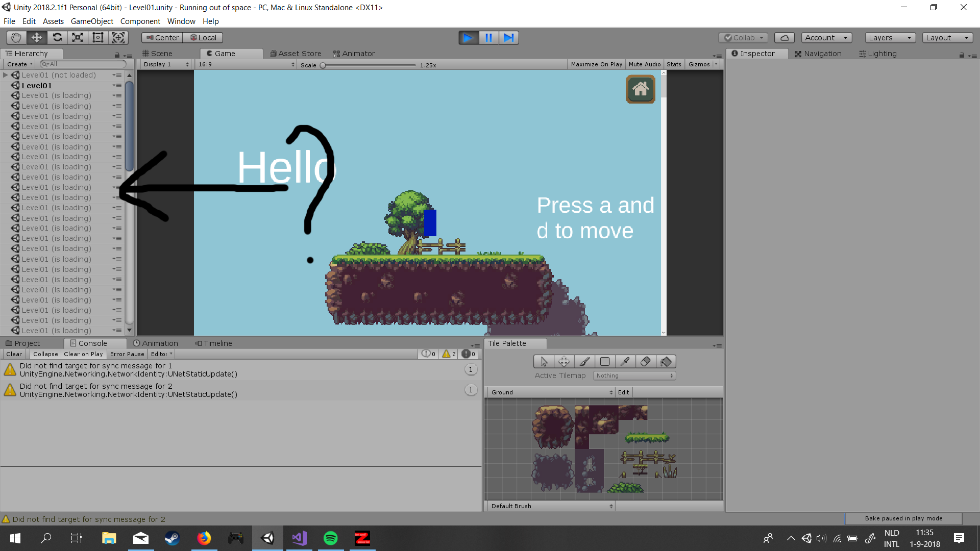Screen dimensions: 980x551
Task: Choose the Tile Palette select tool
Action: coord(544,362)
